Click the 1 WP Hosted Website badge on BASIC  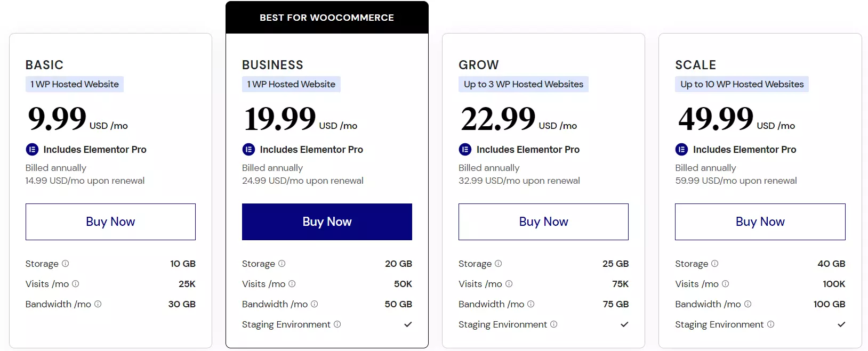(74, 84)
